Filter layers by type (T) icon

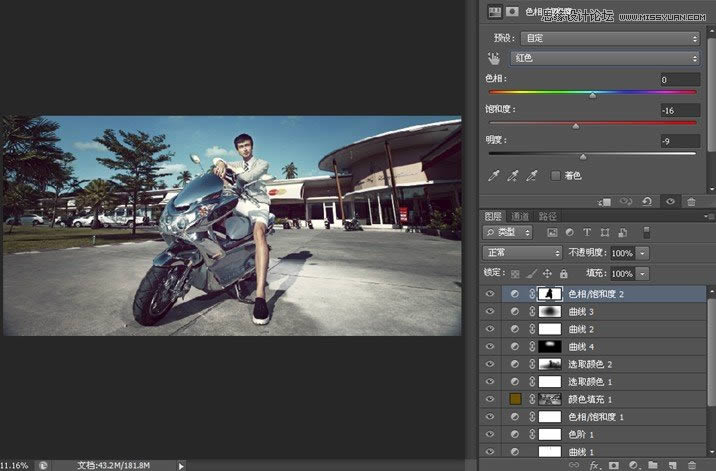(x=587, y=233)
